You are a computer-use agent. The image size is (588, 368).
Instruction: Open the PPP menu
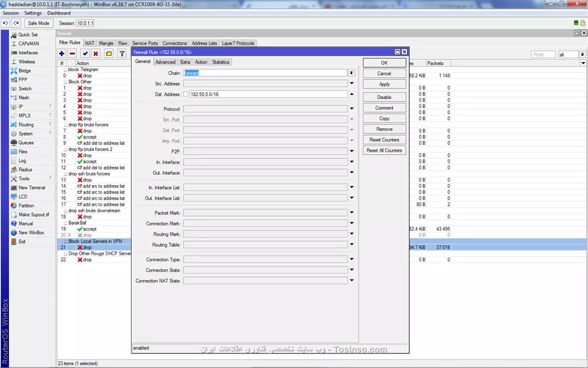(x=23, y=79)
